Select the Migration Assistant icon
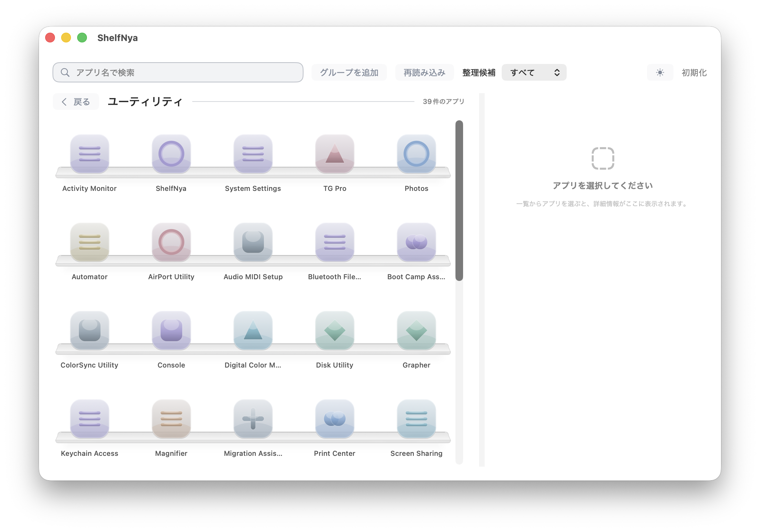This screenshot has width=760, height=532. 253,419
